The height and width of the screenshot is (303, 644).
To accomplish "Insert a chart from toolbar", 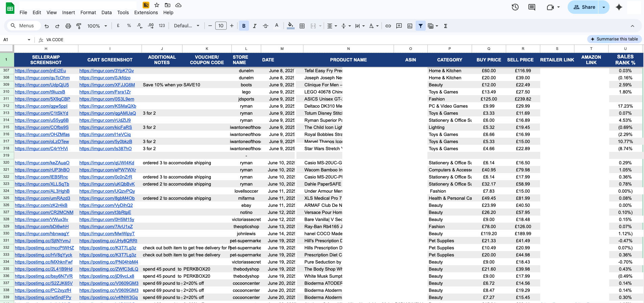I will [x=410, y=26].
